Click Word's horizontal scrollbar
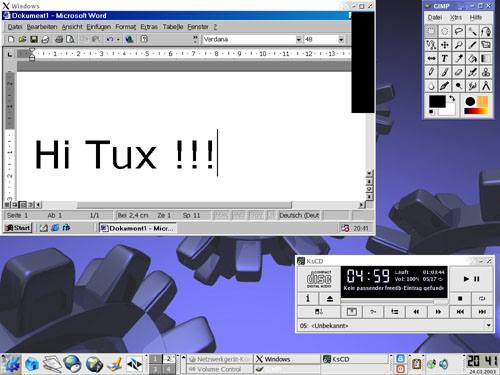Image resolution: width=500 pixels, height=375 pixels. (x=201, y=205)
